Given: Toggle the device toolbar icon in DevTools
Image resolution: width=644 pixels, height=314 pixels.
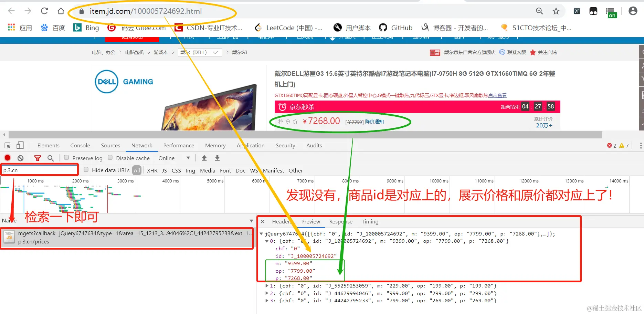Looking at the screenshot, I should click(x=20, y=146).
